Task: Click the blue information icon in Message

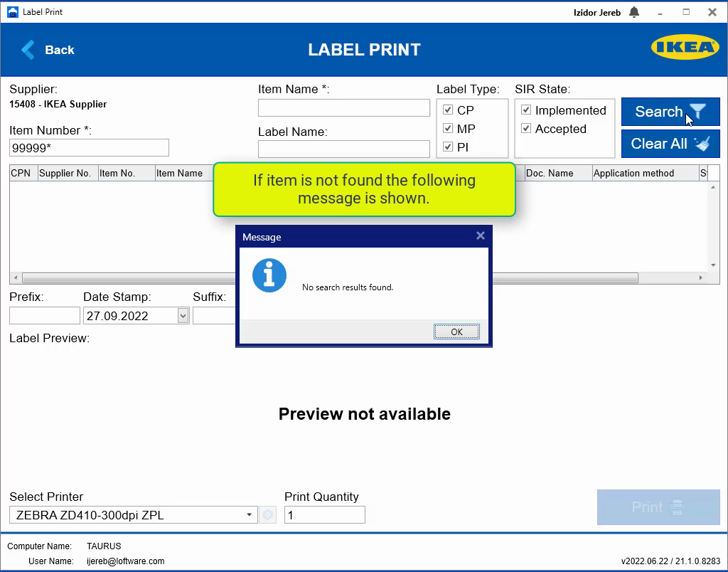Action: tap(269, 275)
